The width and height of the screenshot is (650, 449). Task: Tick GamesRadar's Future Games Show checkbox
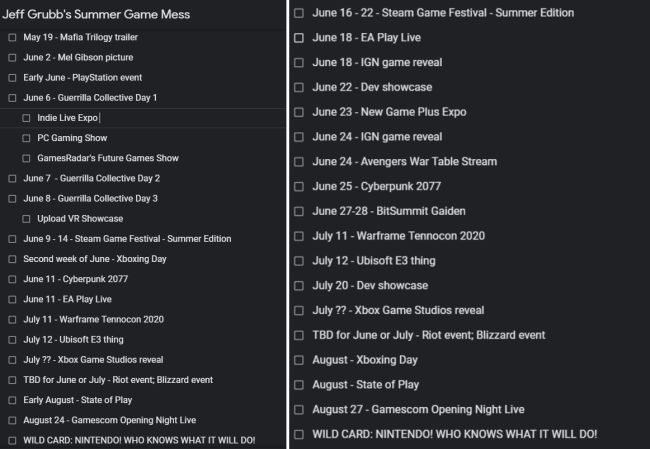[26, 158]
